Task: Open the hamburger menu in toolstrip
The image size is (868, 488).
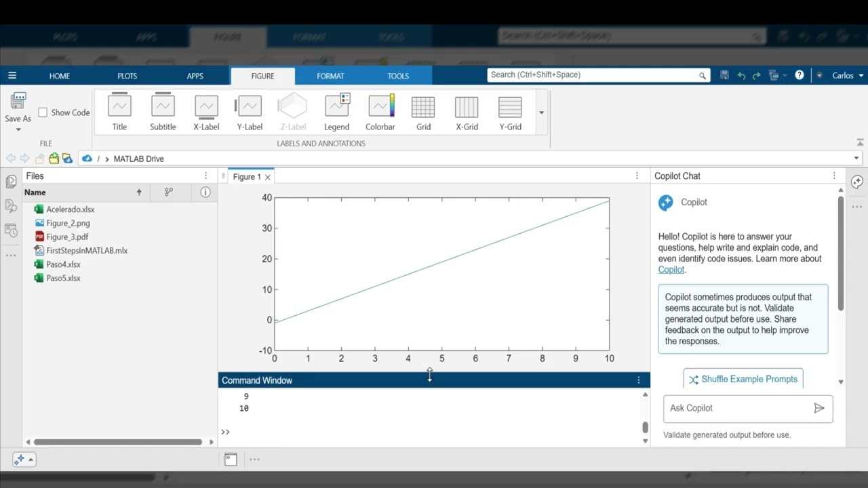Action: (12, 75)
